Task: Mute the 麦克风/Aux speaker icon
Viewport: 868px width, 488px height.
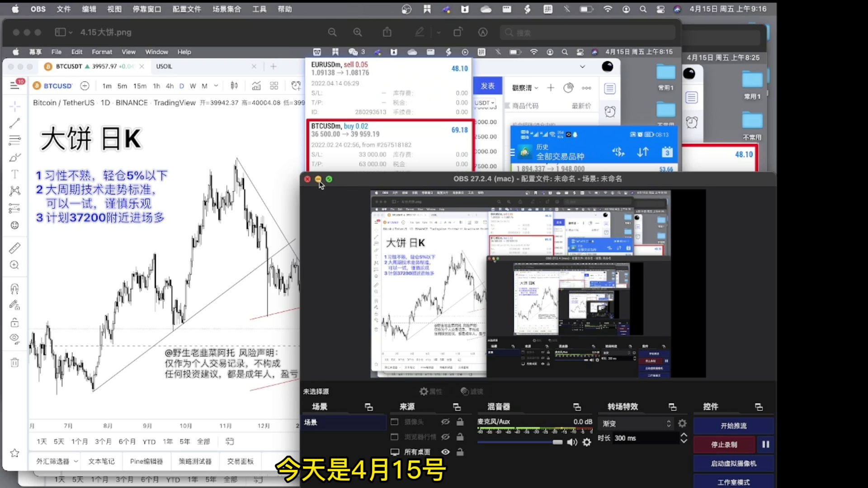Action: tap(572, 442)
